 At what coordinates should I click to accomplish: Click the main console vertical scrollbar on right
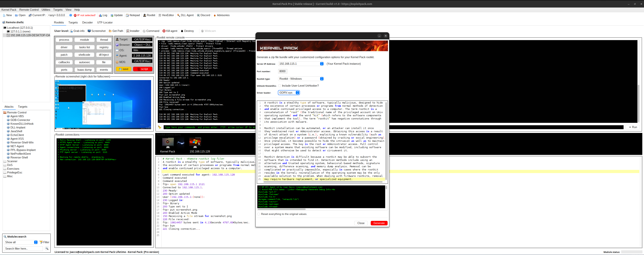(x=638, y=104)
